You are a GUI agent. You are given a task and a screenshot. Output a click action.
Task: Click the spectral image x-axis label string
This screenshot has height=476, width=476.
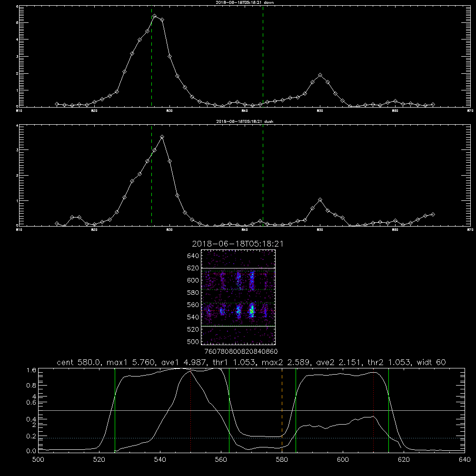[x=241, y=351]
